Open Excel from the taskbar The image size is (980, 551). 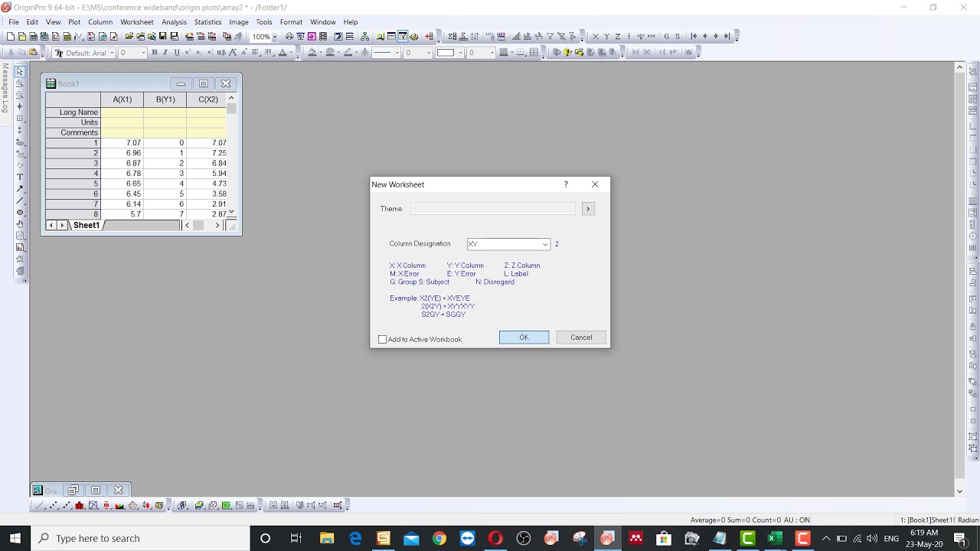click(774, 538)
